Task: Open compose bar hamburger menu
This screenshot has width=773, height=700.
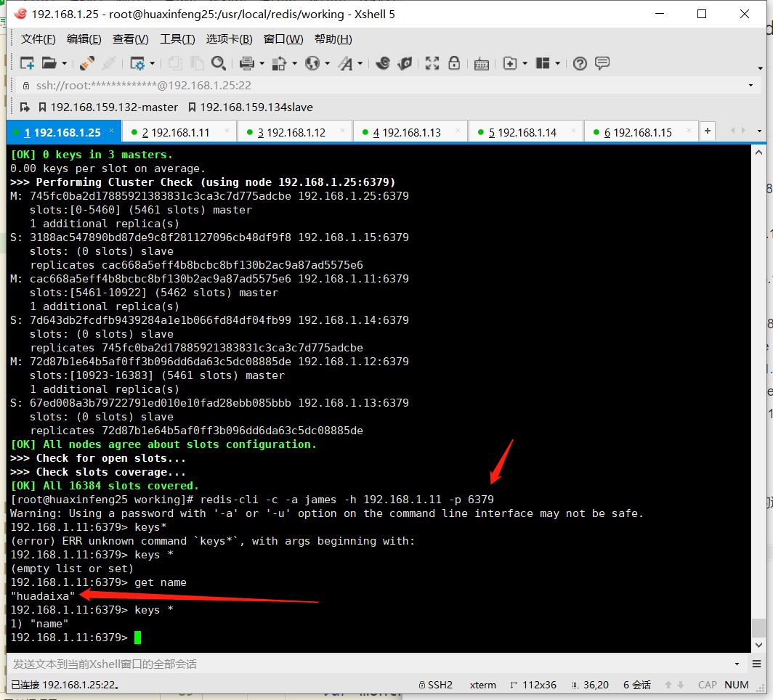Action: 757,664
